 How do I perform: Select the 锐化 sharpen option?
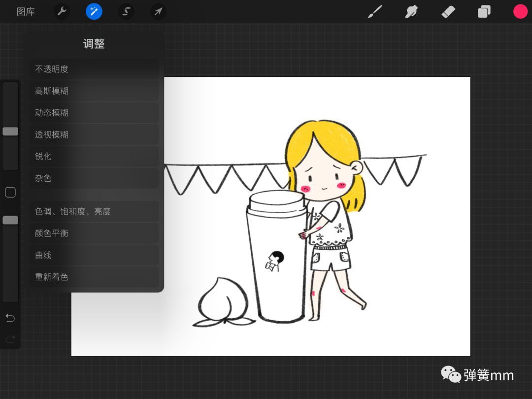[94, 157]
